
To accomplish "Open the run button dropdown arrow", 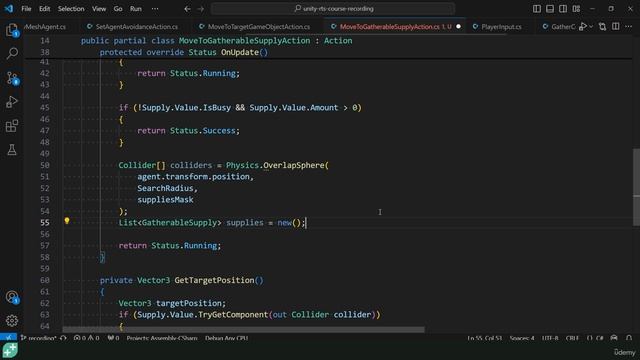I will click(x=591, y=27).
